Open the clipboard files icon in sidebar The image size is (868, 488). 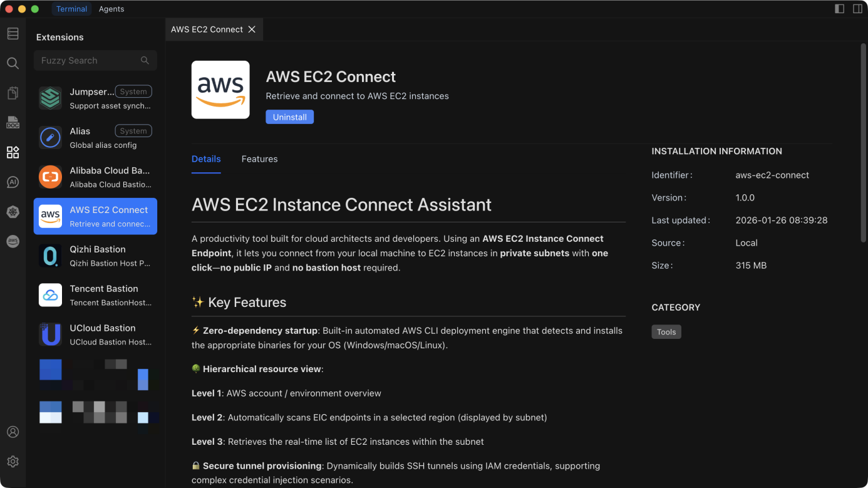(x=13, y=93)
